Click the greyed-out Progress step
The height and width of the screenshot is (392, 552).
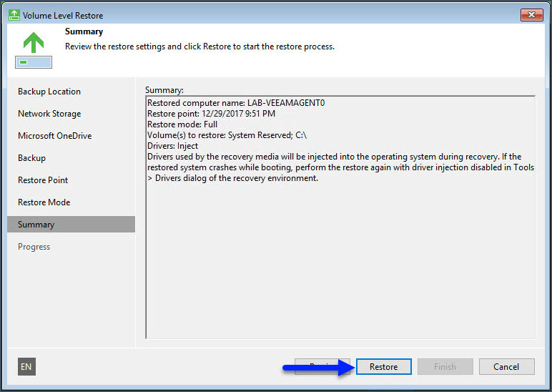pos(34,247)
